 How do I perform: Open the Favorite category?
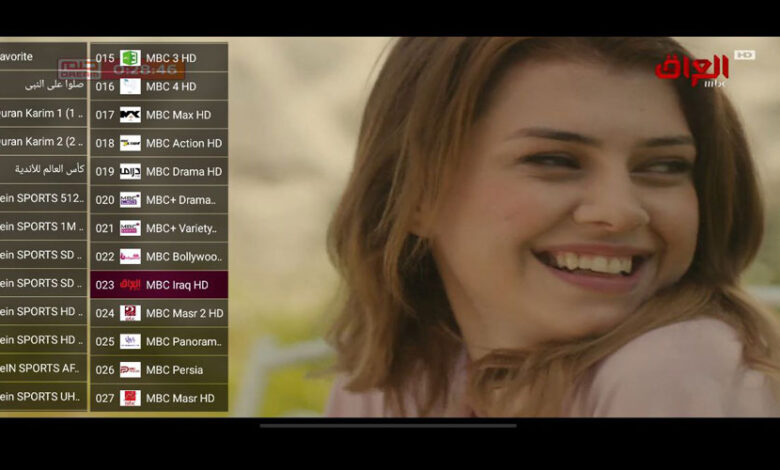click(x=42, y=57)
